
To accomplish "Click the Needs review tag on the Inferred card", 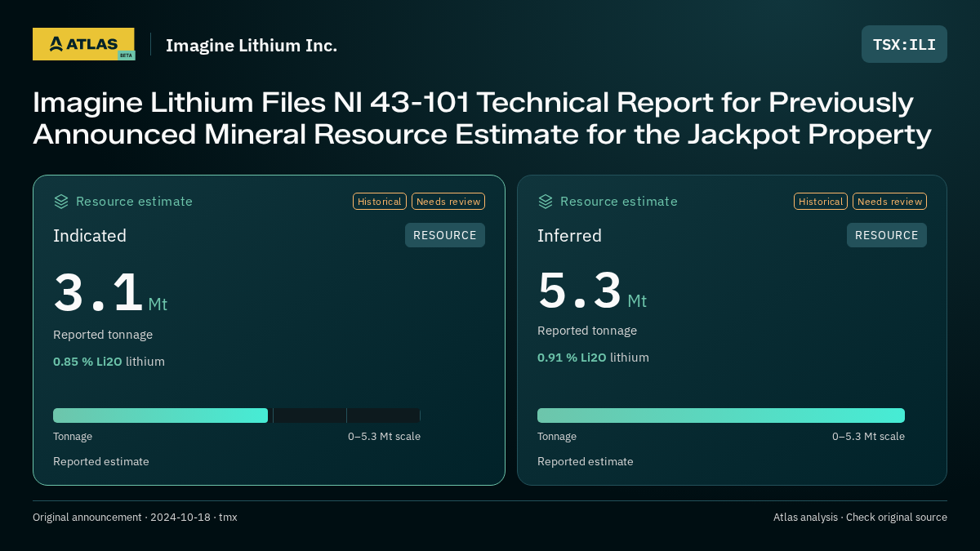I will (889, 202).
